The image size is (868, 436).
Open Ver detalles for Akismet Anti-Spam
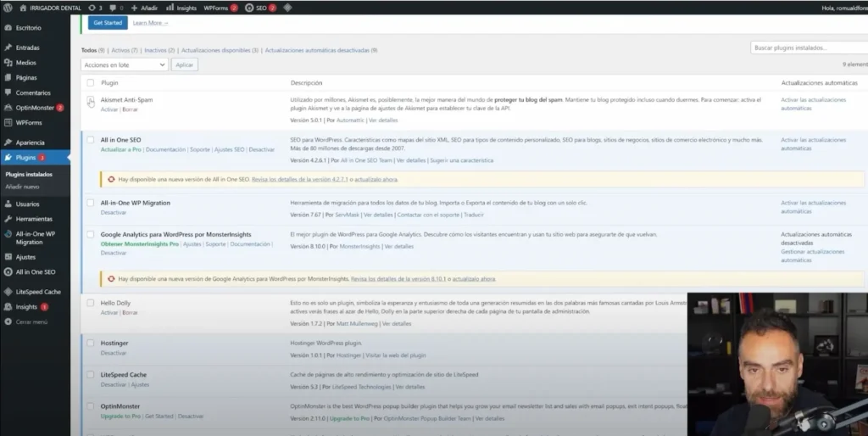coord(383,120)
